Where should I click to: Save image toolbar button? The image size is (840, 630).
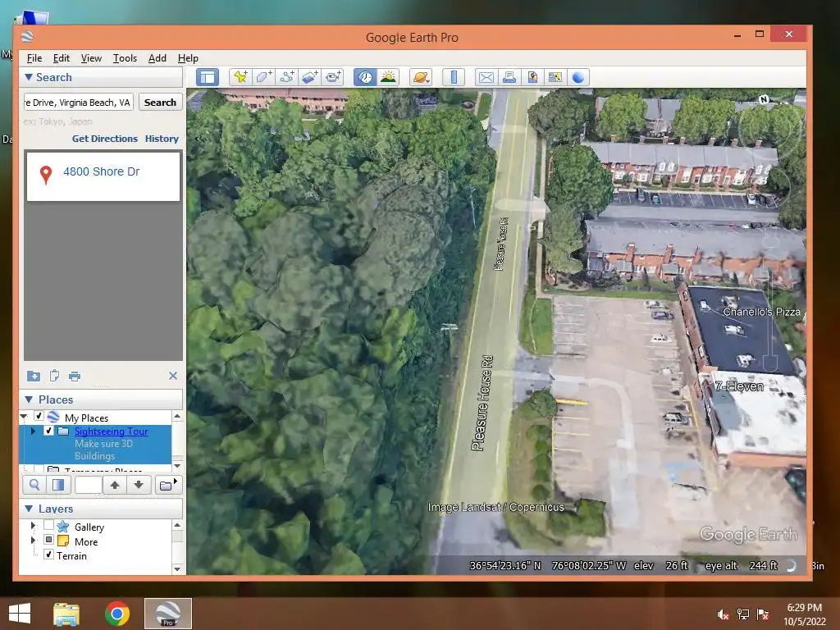[x=532, y=77]
